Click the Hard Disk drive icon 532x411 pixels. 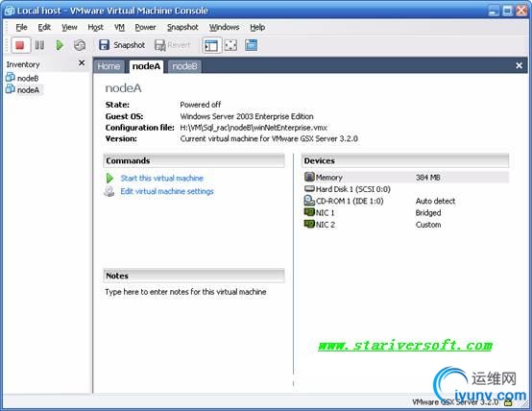click(309, 189)
